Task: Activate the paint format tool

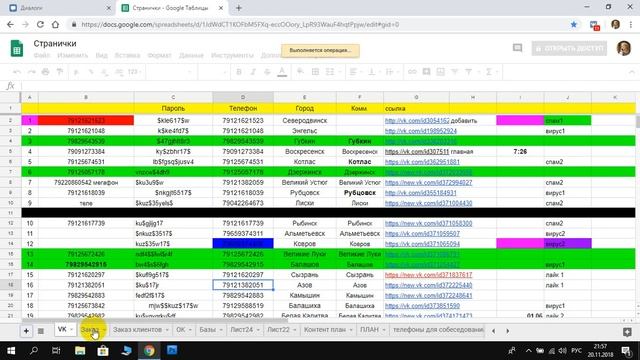Action: 60,72
